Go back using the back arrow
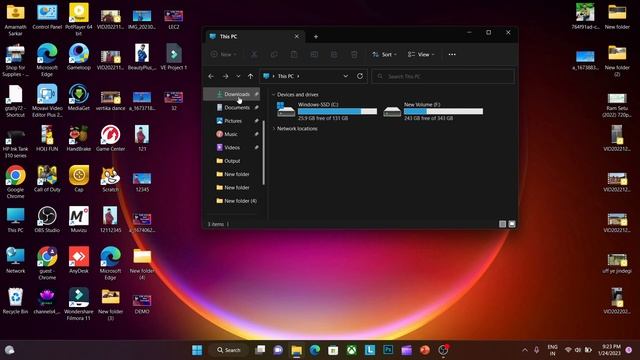This screenshot has width=640, height=360. click(211, 76)
